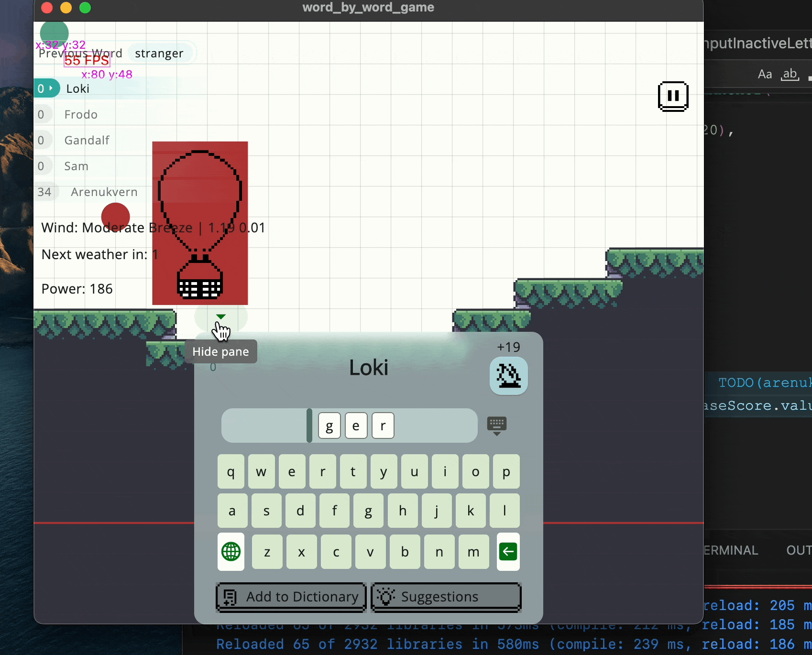Collapse the on-screen keyboard with the keyboard icon

(x=497, y=426)
